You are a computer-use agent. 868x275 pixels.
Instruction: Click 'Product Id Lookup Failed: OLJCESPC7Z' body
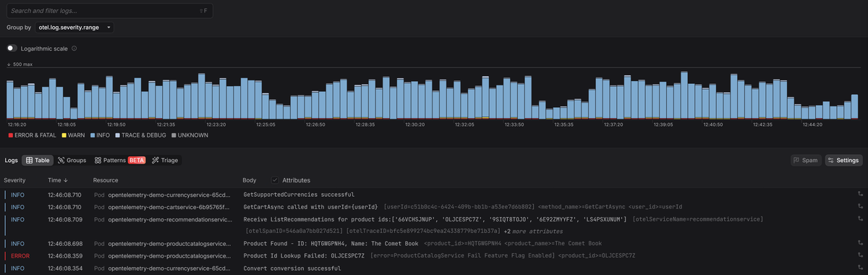(x=304, y=255)
